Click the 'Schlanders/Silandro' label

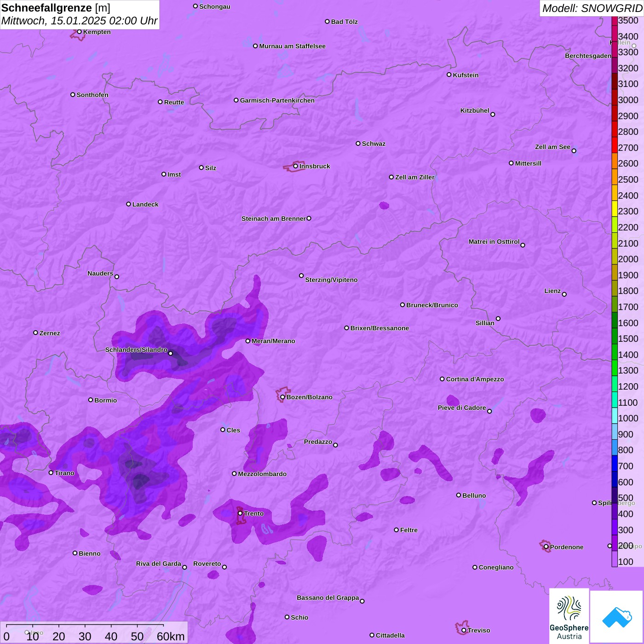tap(136, 350)
